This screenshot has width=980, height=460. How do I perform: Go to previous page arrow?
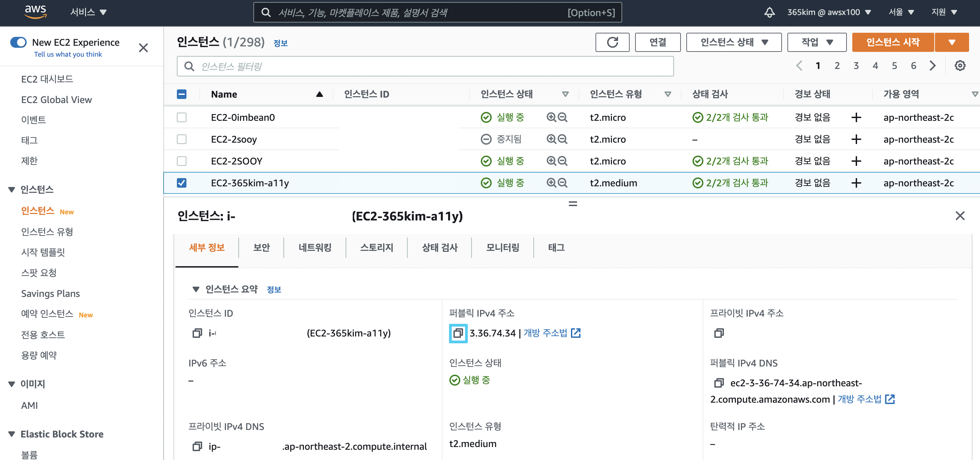(x=799, y=66)
